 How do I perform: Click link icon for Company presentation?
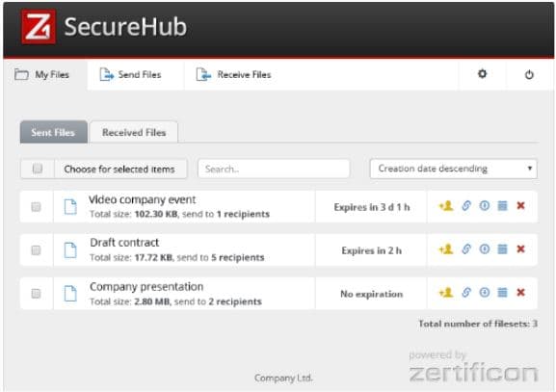tap(466, 293)
